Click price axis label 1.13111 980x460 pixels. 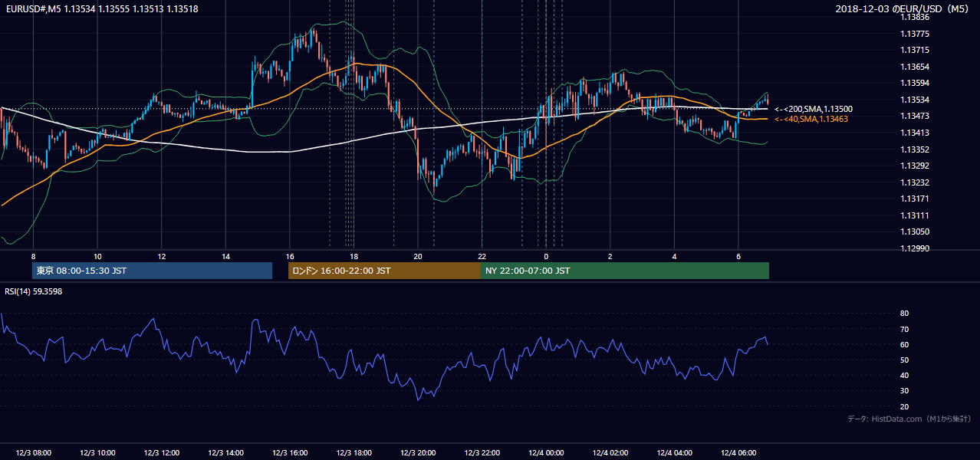(916, 215)
